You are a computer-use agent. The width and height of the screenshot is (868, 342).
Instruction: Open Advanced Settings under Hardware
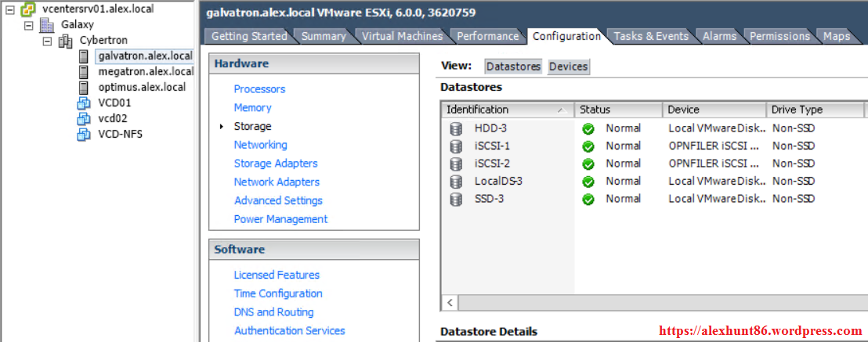point(278,200)
